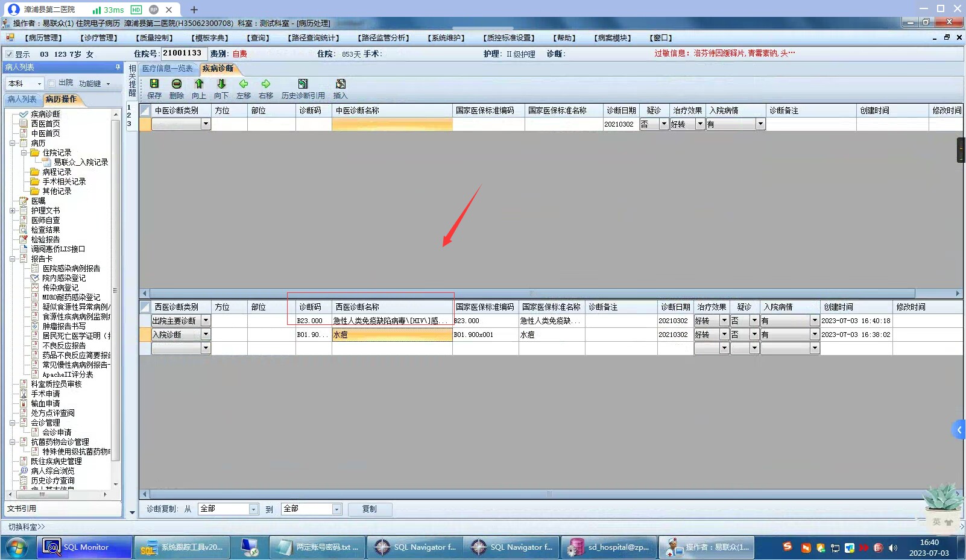Click the 复制 copy button
The width and height of the screenshot is (966, 560).
coord(369,509)
